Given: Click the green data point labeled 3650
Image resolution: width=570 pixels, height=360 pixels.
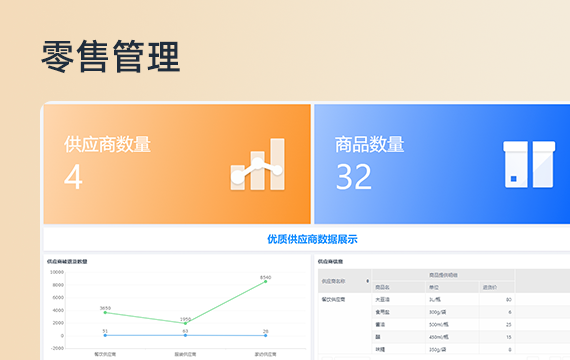Looking at the screenshot, I should [x=105, y=312].
